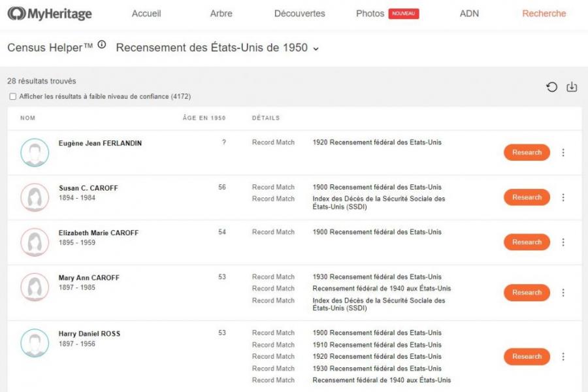Click Harry's dates 1897 - 1956
588x392 pixels.
[x=77, y=344]
